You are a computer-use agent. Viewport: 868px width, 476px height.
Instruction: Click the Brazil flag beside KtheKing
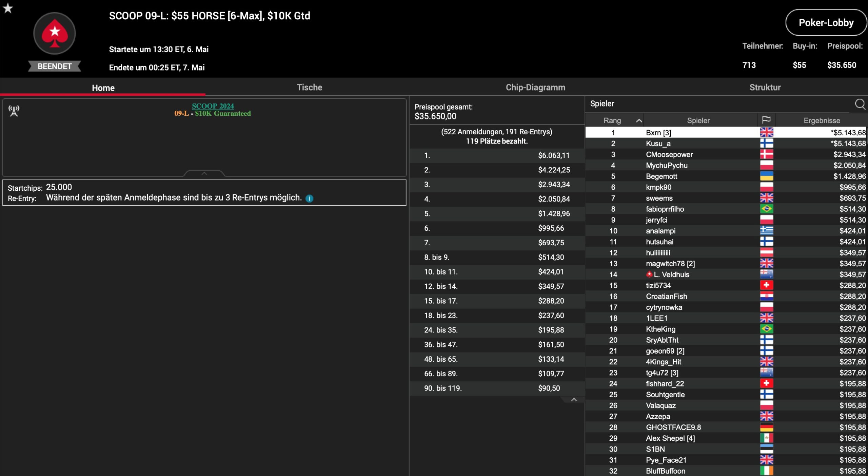tap(766, 329)
